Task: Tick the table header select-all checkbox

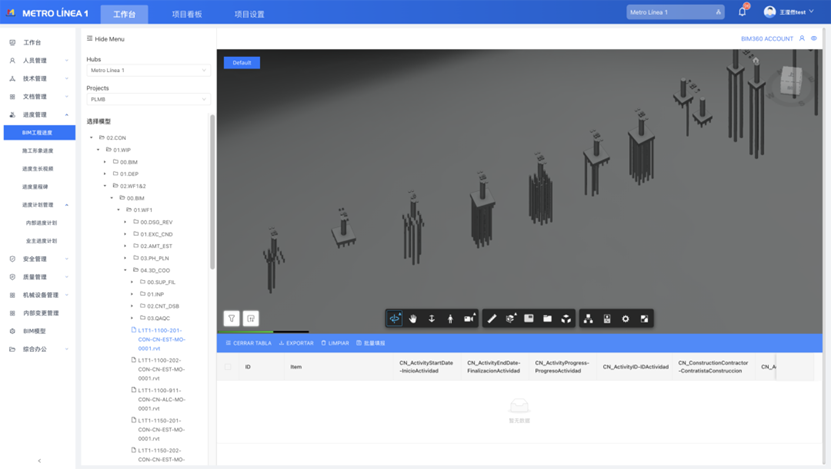Action: (x=228, y=367)
